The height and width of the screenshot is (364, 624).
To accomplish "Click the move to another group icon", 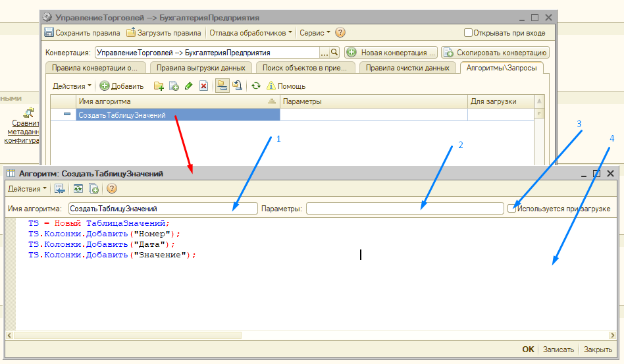I will click(x=237, y=86).
